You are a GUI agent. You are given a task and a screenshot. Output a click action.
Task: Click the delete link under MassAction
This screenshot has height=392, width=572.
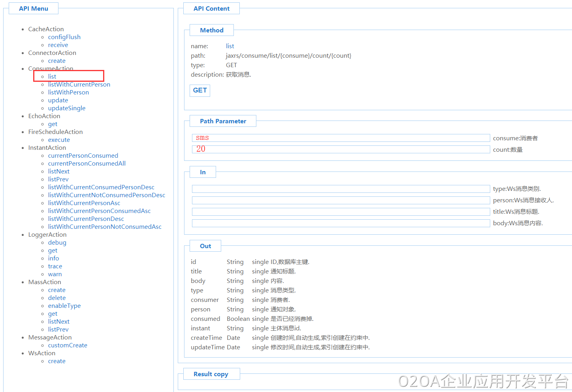coord(57,298)
